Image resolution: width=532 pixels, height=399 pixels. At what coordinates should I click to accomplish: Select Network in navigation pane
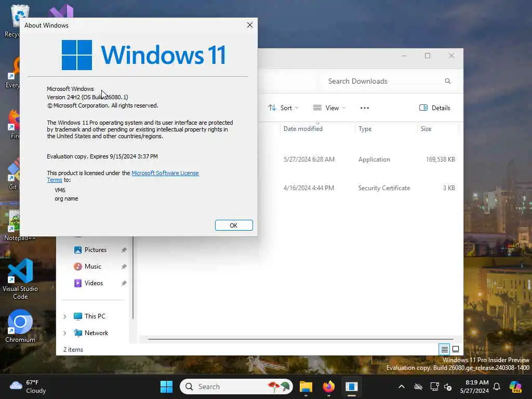96,333
